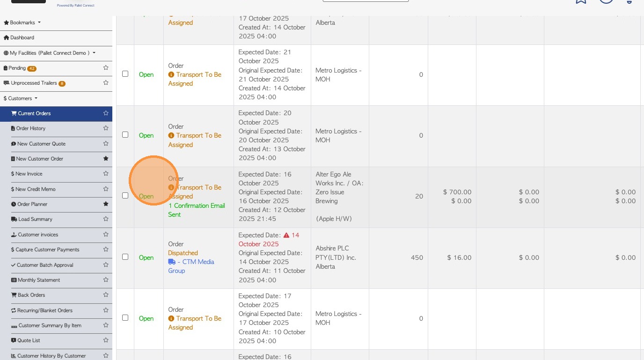Click the red overdue warning icon
The height and width of the screenshot is (360, 644).
pos(286,235)
